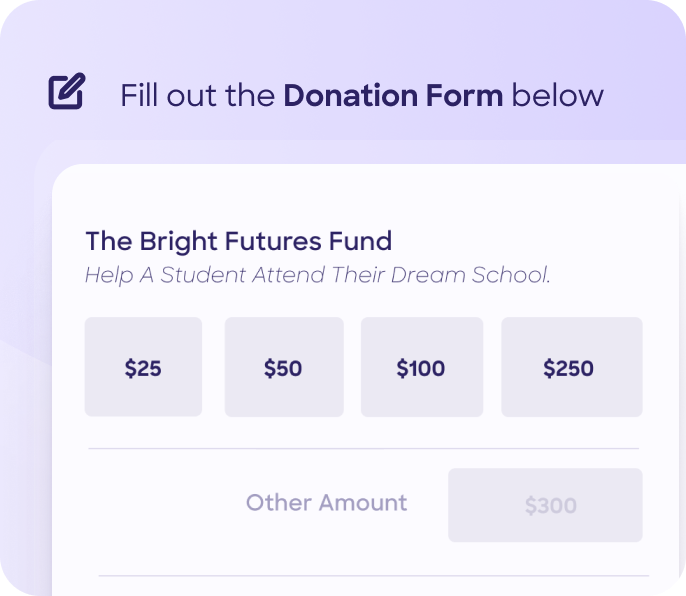
Task: Click the word 'below' in heading
Action: tap(558, 96)
